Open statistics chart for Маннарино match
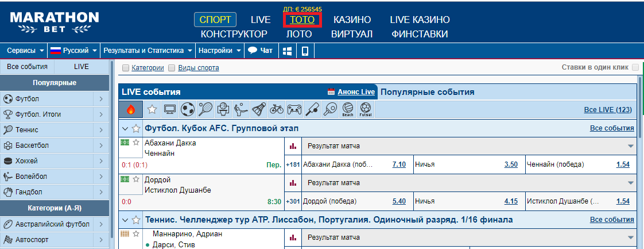 click(x=293, y=237)
